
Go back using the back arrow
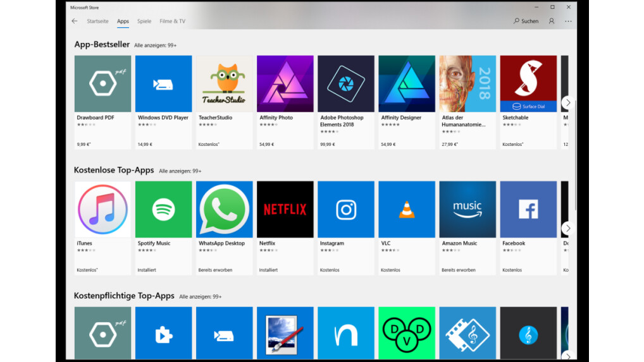click(x=75, y=21)
